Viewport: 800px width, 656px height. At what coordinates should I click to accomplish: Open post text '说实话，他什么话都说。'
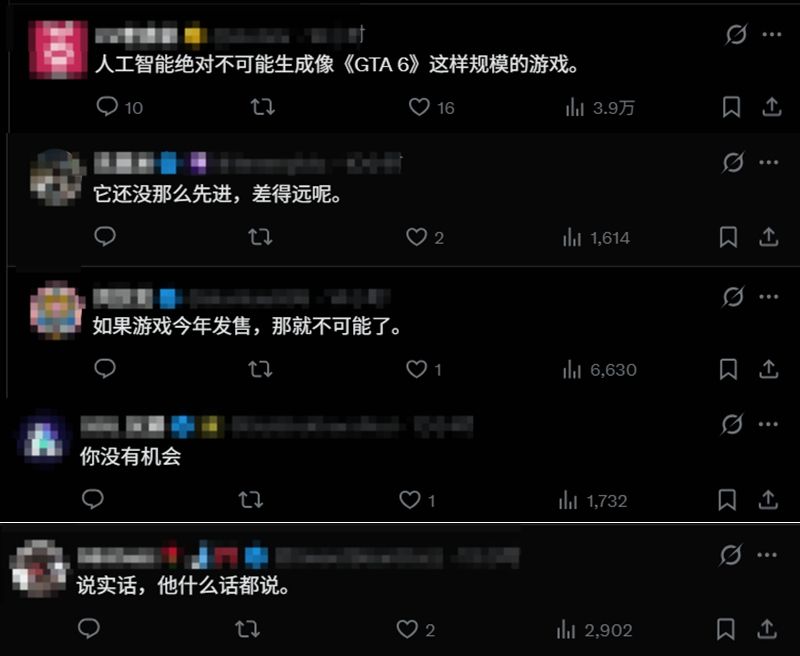[183, 585]
